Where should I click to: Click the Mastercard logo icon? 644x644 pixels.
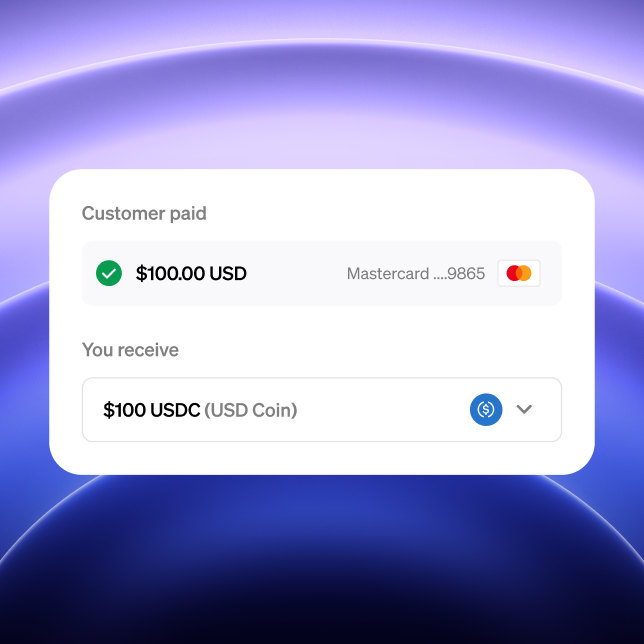[x=519, y=273]
